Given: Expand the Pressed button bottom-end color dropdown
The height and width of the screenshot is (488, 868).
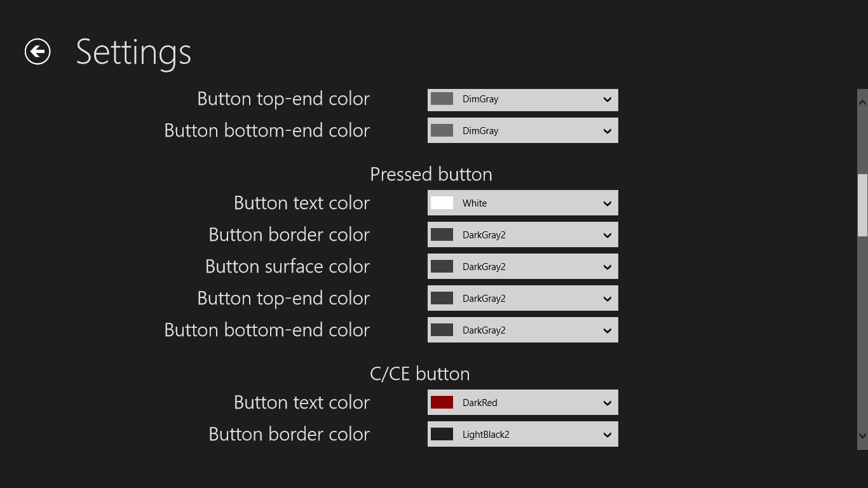Looking at the screenshot, I should (x=522, y=330).
